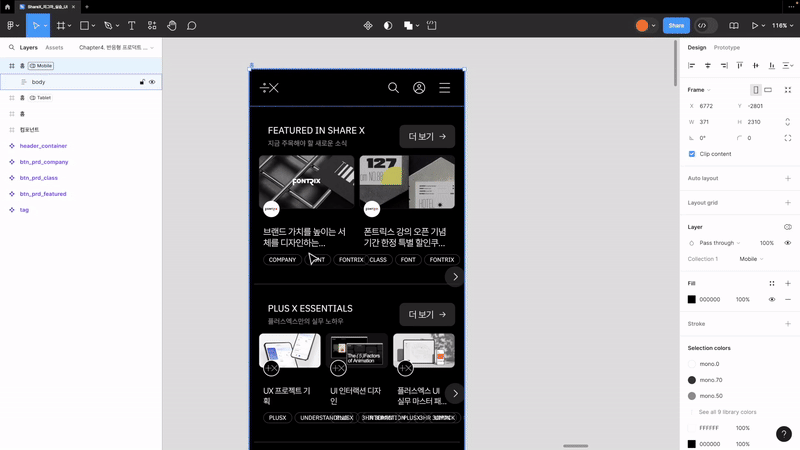Click the Create component icon
Viewport: 800px width, 450px height.
tap(368, 26)
